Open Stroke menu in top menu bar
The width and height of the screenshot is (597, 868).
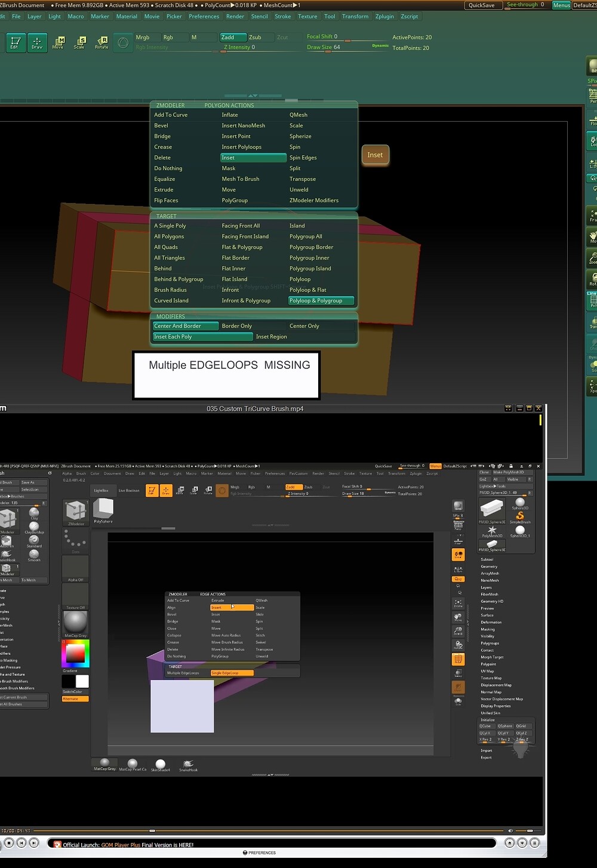tap(283, 16)
